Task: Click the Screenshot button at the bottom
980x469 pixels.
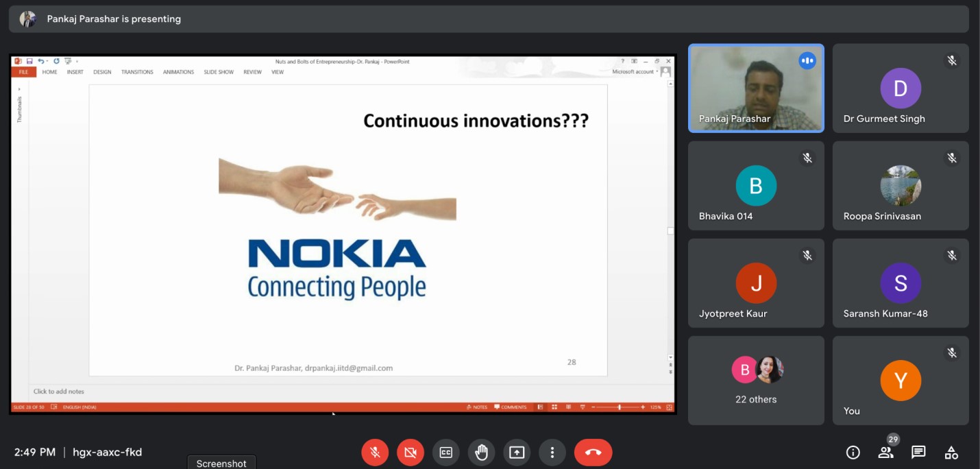Action: coord(221,463)
